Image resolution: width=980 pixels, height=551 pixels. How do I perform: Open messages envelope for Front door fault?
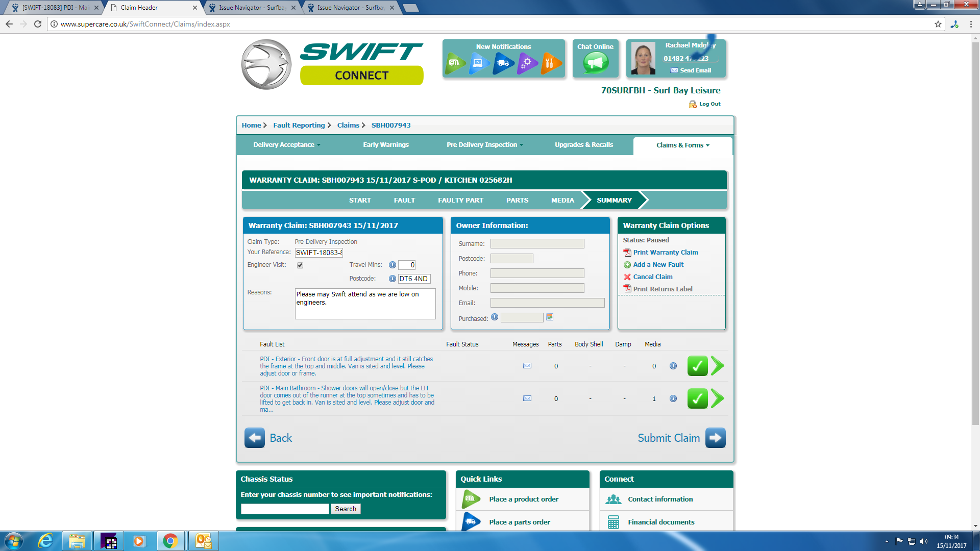(x=527, y=366)
